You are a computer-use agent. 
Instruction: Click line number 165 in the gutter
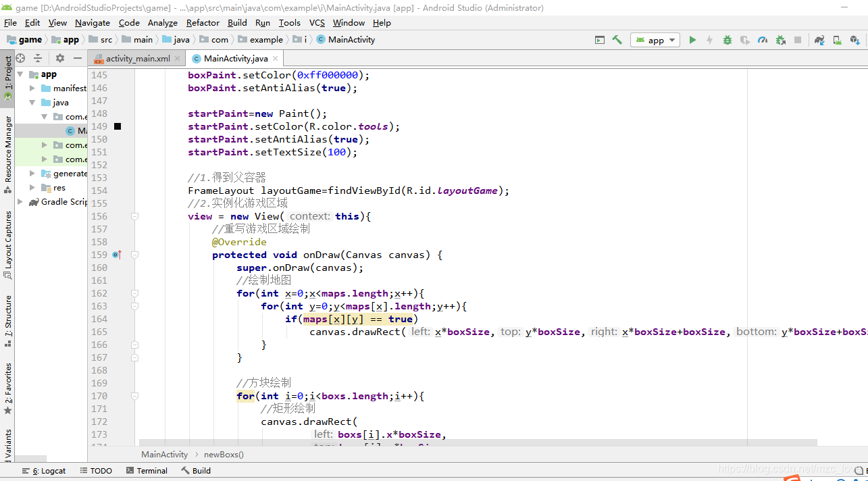pyautogui.click(x=99, y=332)
